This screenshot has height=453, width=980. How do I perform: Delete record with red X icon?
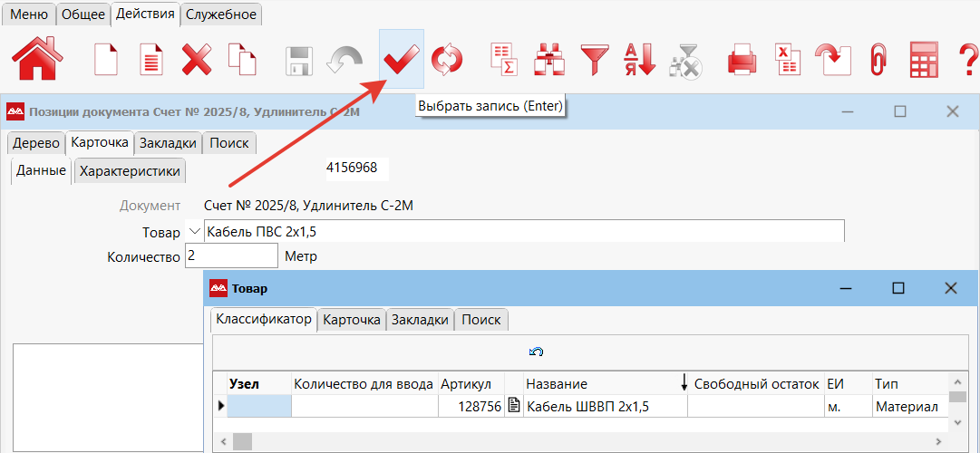click(196, 60)
